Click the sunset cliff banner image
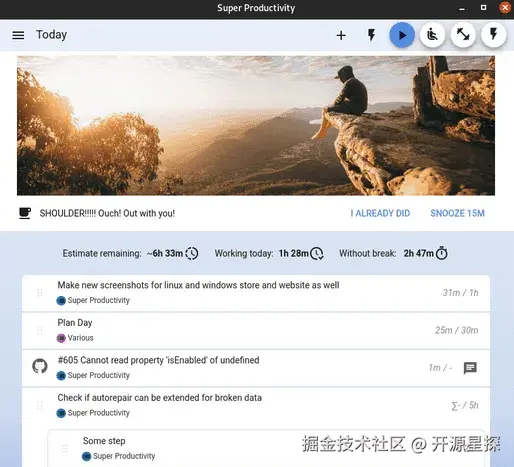The image size is (514, 467). coord(256,126)
